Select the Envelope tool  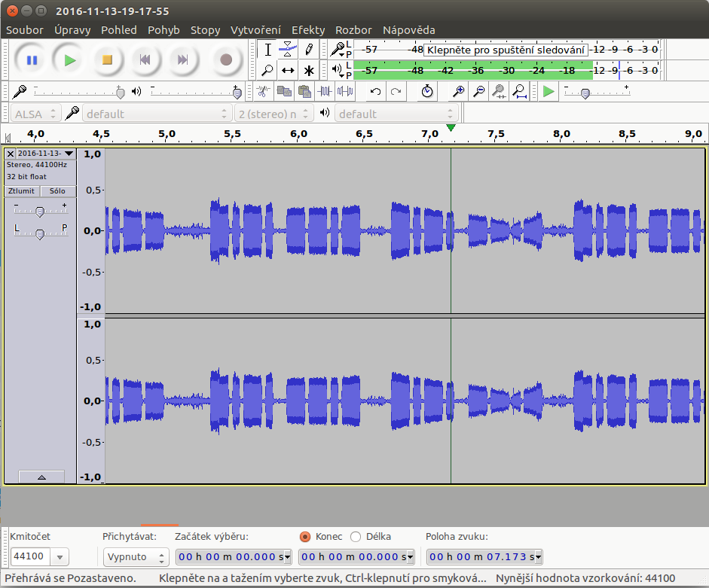(x=288, y=50)
